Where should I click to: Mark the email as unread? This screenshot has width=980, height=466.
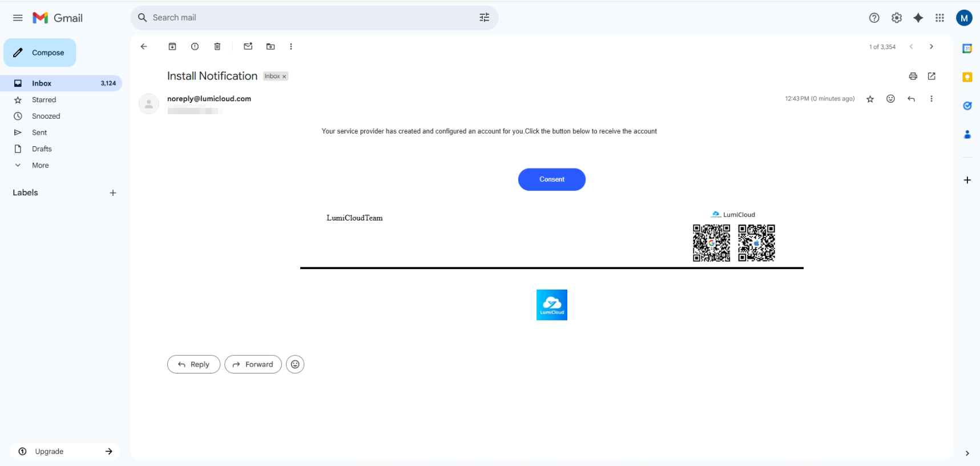tap(248, 47)
